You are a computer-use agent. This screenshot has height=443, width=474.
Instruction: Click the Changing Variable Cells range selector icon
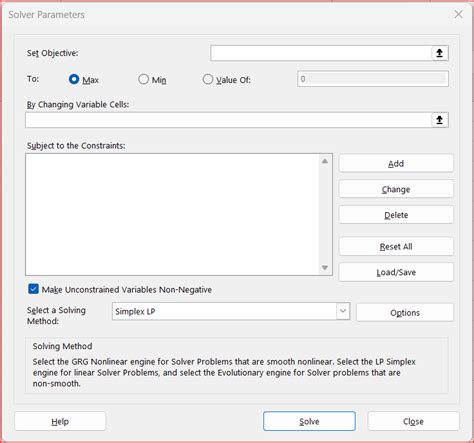(x=440, y=120)
